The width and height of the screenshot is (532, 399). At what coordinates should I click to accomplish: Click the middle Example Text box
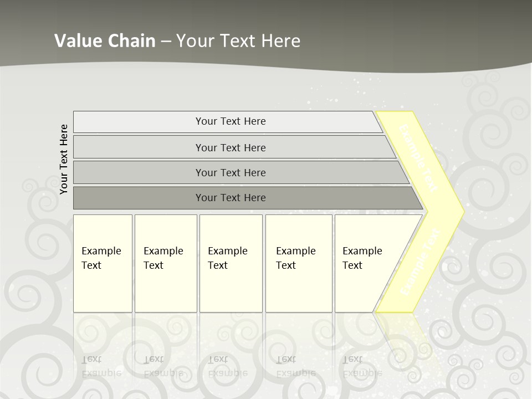click(231, 263)
